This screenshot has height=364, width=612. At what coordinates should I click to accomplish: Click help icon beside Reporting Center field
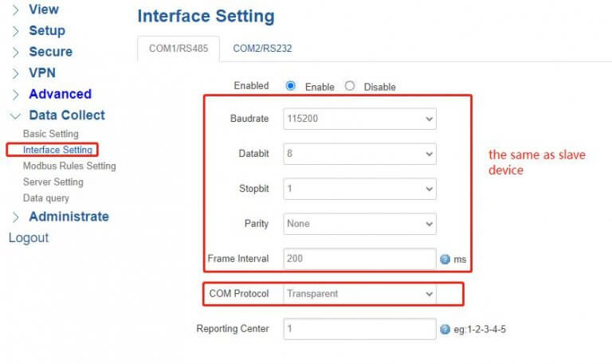coord(445,329)
